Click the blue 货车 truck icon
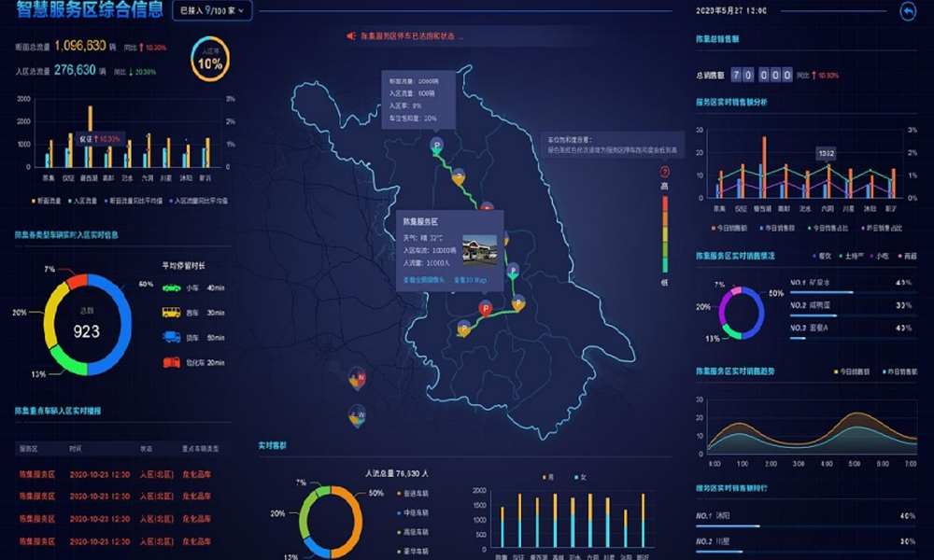Image resolution: width=934 pixels, height=560 pixels. pyautogui.click(x=172, y=338)
